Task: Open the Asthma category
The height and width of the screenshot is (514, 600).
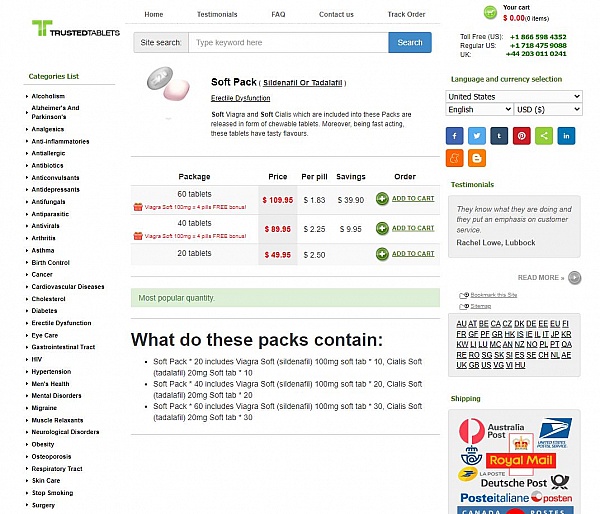Action: point(43,250)
